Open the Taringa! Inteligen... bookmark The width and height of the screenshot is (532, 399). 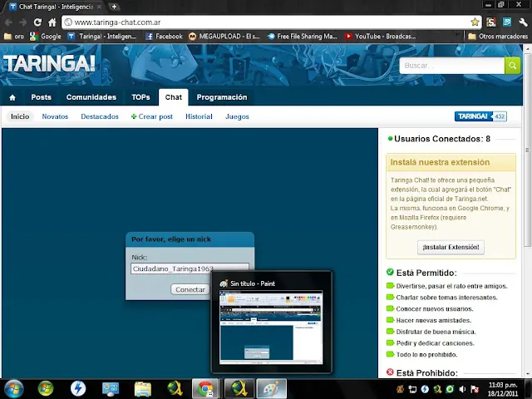click(101, 37)
